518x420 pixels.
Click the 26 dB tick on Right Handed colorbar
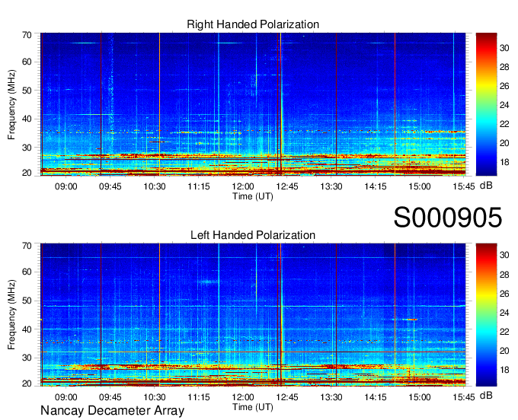click(504, 86)
